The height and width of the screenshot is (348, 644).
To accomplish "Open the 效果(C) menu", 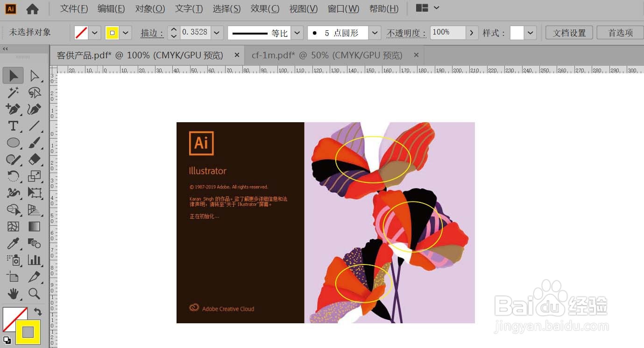I will click(265, 9).
